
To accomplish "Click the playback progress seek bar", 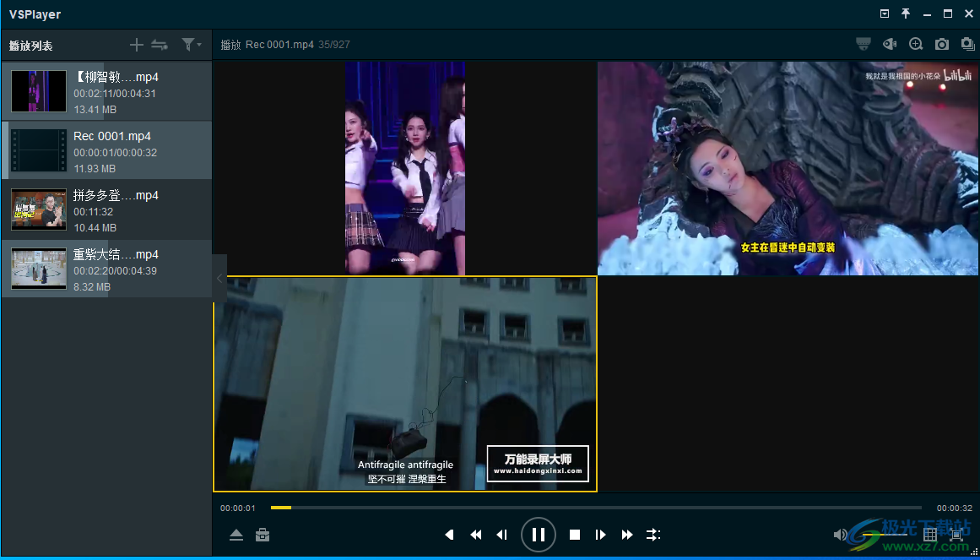I will [x=591, y=508].
